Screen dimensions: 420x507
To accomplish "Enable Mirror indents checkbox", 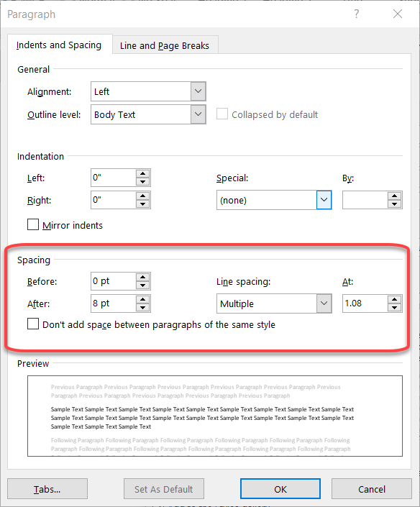I will pos(33,224).
